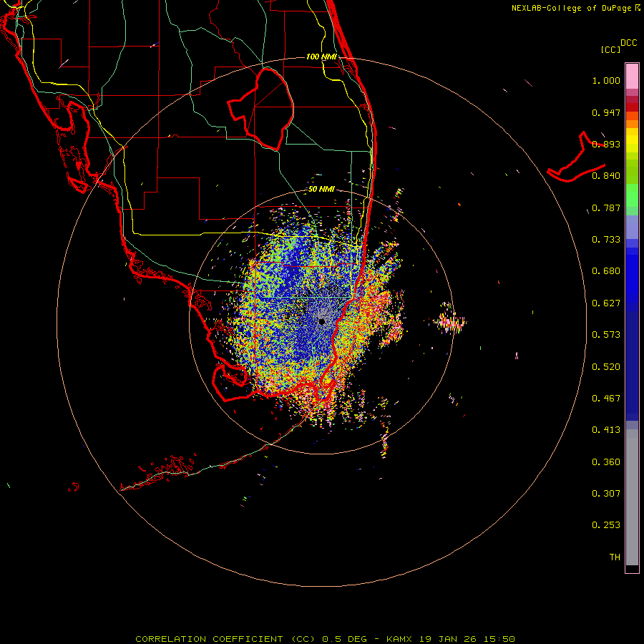Click the 0.413 legend value
Screen dimensions: 644x644
coord(606,430)
